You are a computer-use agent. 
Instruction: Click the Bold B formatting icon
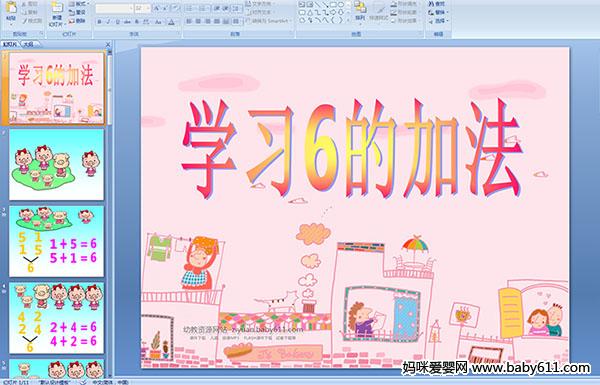point(99,22)
